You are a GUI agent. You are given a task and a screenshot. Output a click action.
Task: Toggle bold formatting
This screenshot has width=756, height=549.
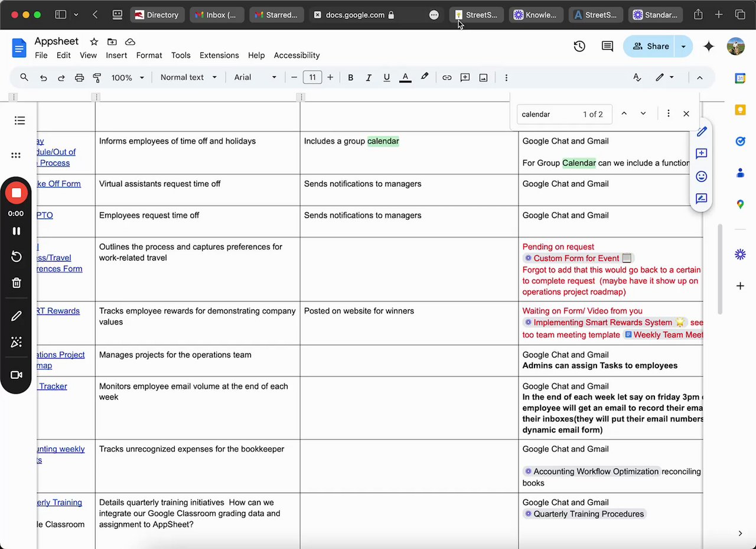pos(350,77)
